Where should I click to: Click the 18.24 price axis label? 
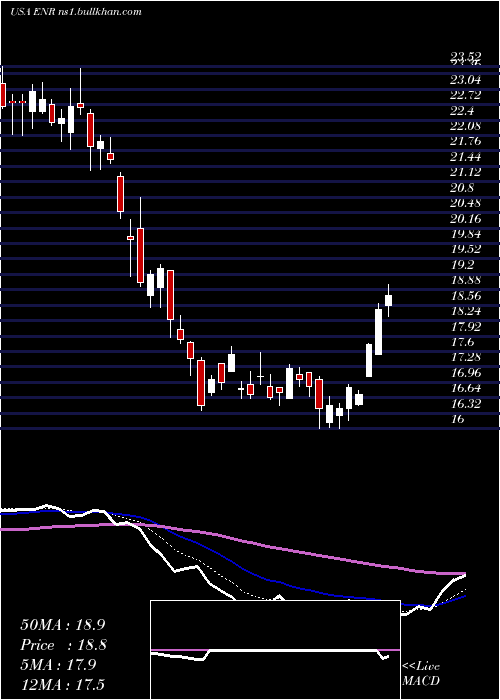(466, 311)
